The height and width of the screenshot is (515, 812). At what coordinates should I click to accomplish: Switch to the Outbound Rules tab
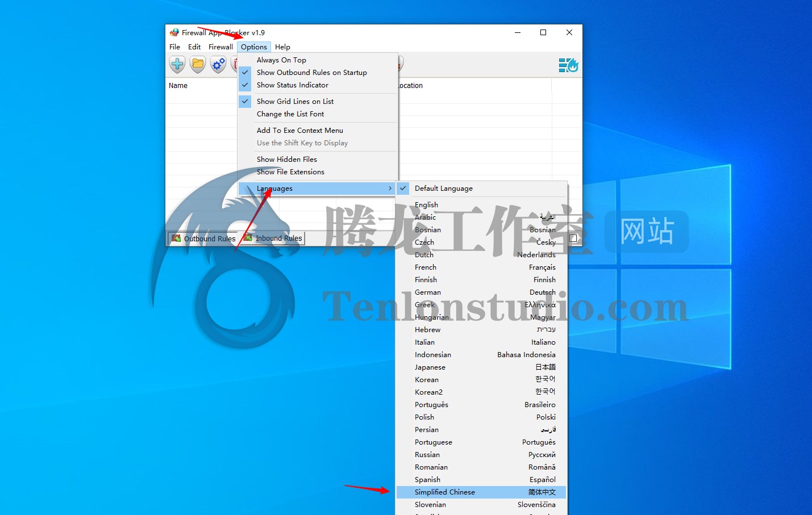click(203, 238)
